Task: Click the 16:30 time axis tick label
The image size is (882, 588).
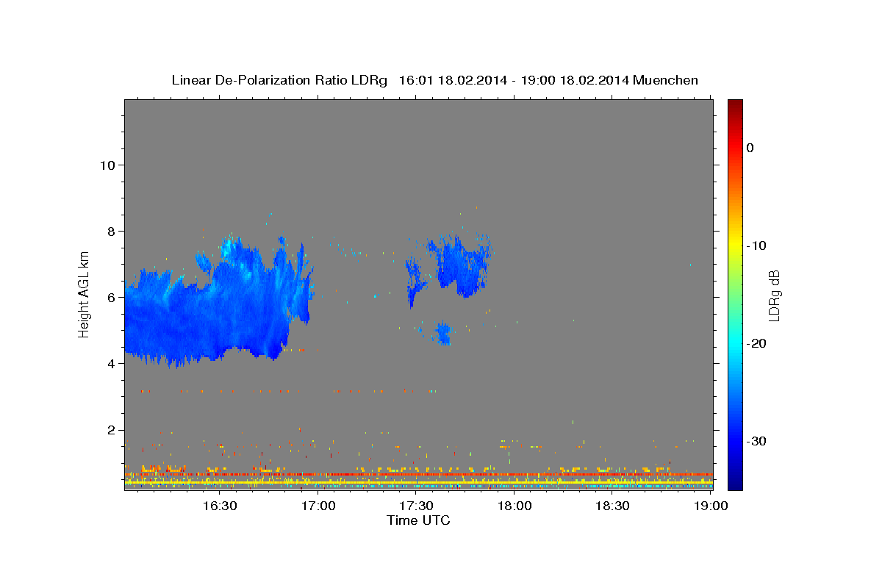Action: [220, 506]
